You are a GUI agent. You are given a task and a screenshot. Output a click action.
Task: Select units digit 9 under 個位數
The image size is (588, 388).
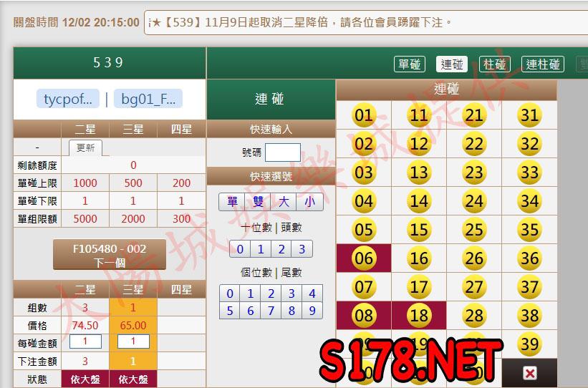(x=312, y=311)
